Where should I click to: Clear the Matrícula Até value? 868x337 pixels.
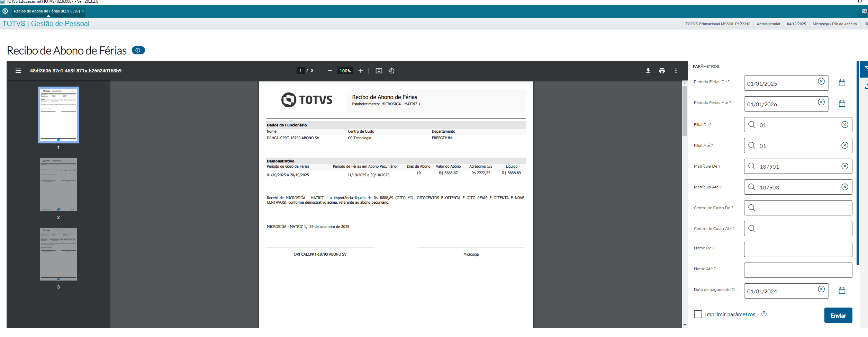[x=845, y=187]
